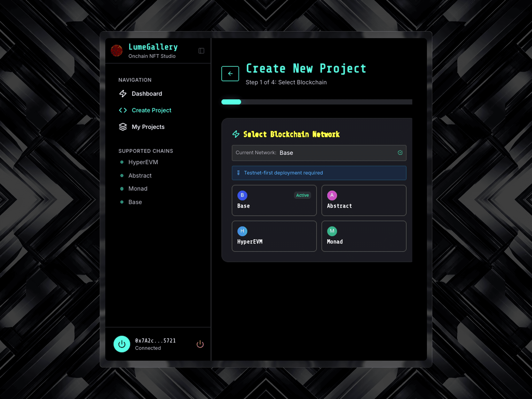532x399 pixels.
Task: Click network verified check icon
Action: coord(400,153)
